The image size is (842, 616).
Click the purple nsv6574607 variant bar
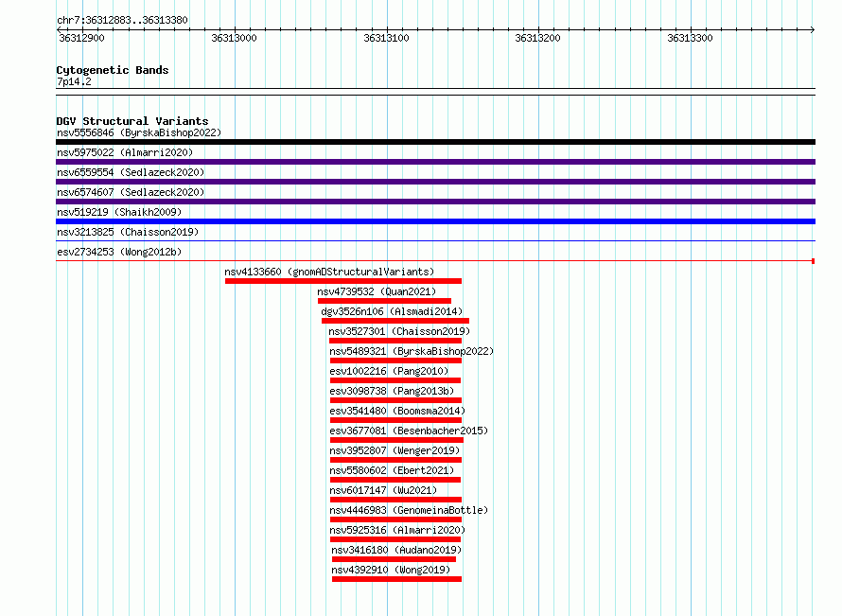(x=435, y=202)
